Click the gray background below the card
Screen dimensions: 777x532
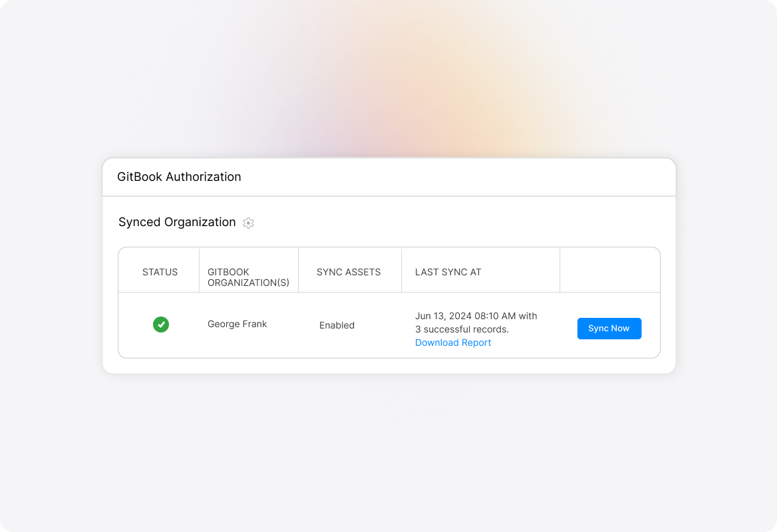click(x=388, y=452)
